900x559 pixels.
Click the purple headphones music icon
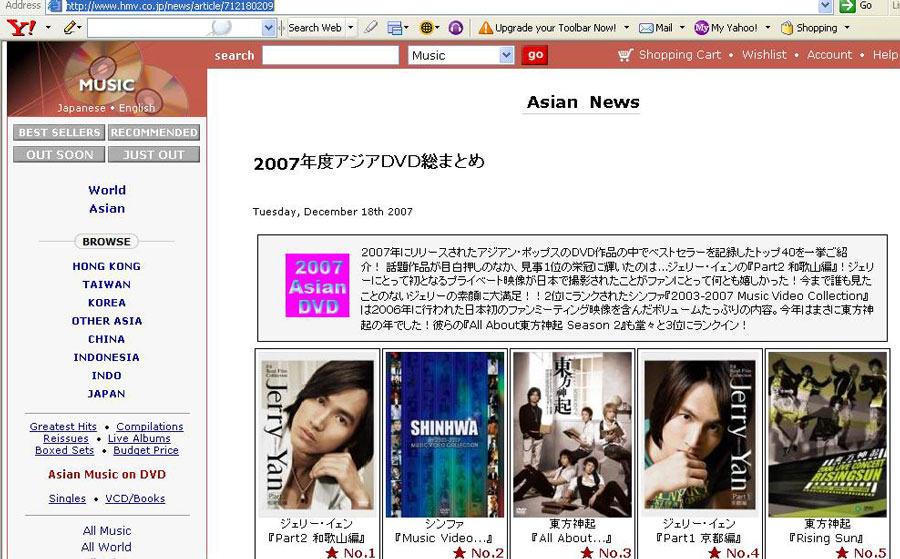pyautogui.click(x=456, y=28)
